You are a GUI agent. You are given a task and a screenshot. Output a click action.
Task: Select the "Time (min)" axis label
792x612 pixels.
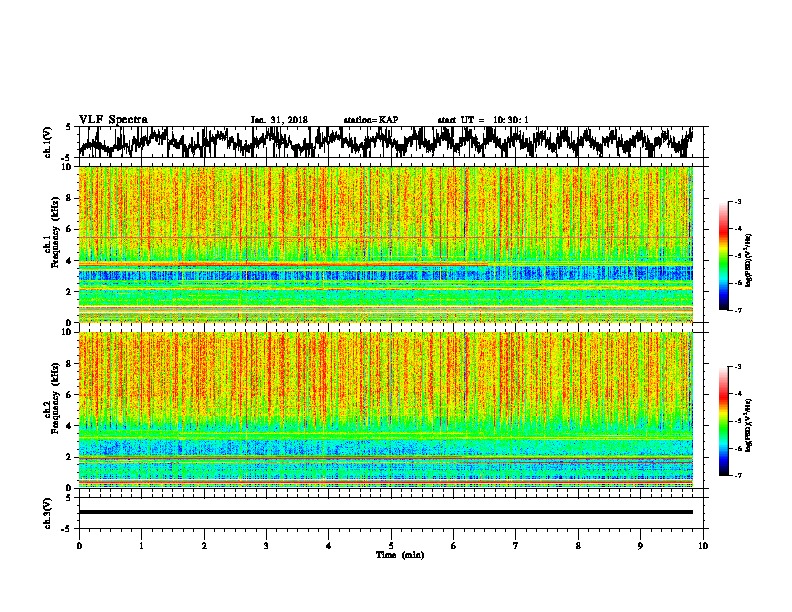(400, 555)
